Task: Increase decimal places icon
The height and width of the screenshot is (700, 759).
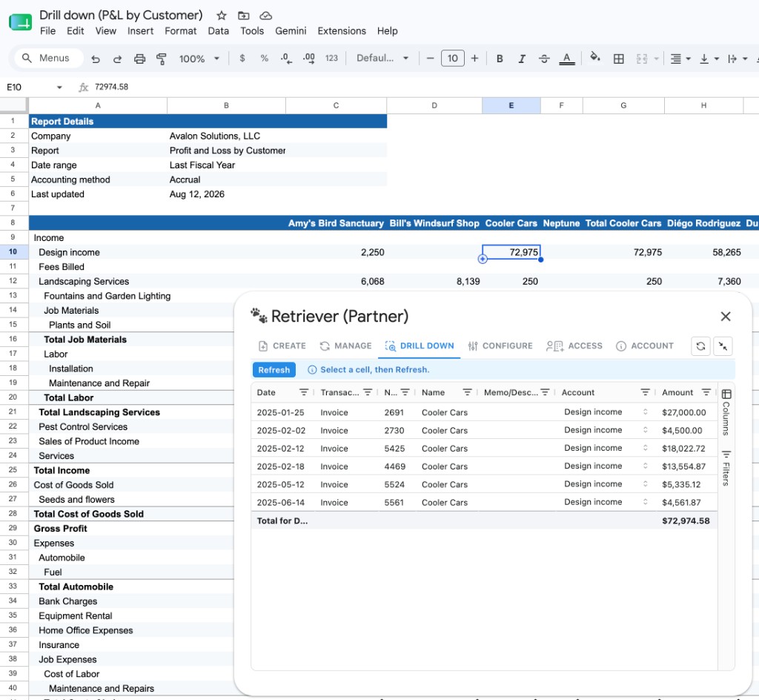Action: coord(309,58)
